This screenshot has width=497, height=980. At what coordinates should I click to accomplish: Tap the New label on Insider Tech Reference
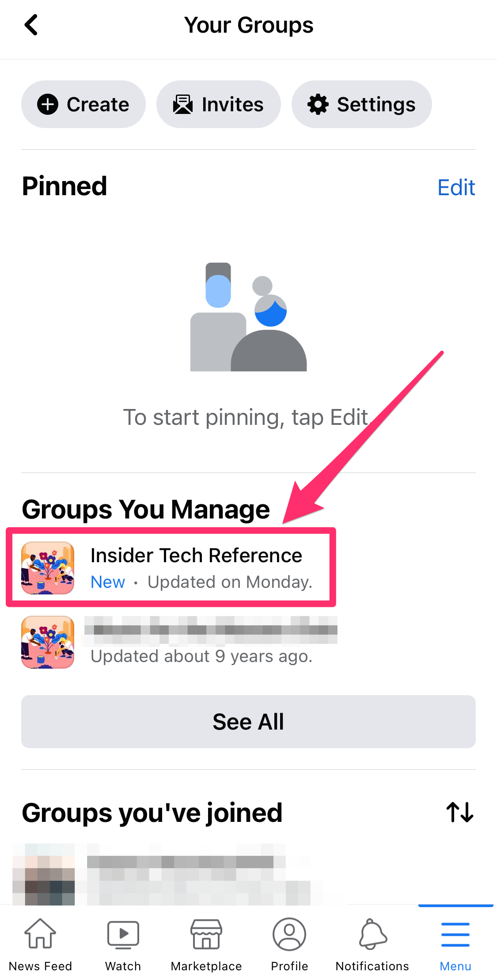pos(107,582)
